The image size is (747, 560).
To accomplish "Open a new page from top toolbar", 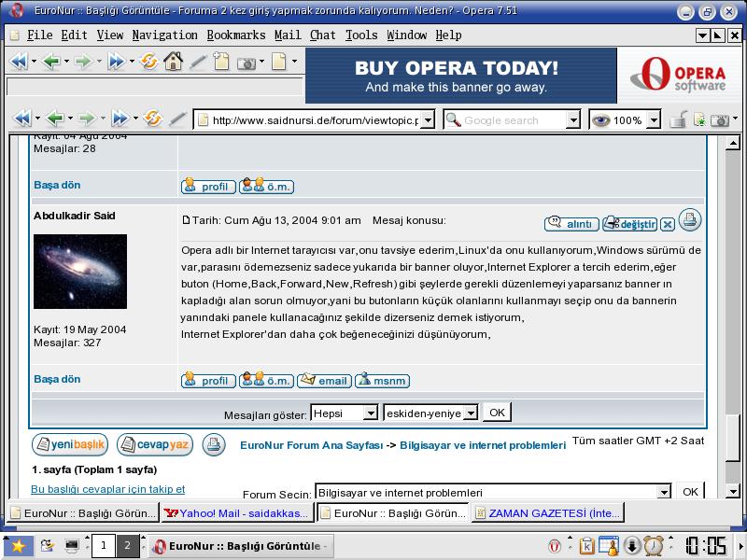I will 221,62.
